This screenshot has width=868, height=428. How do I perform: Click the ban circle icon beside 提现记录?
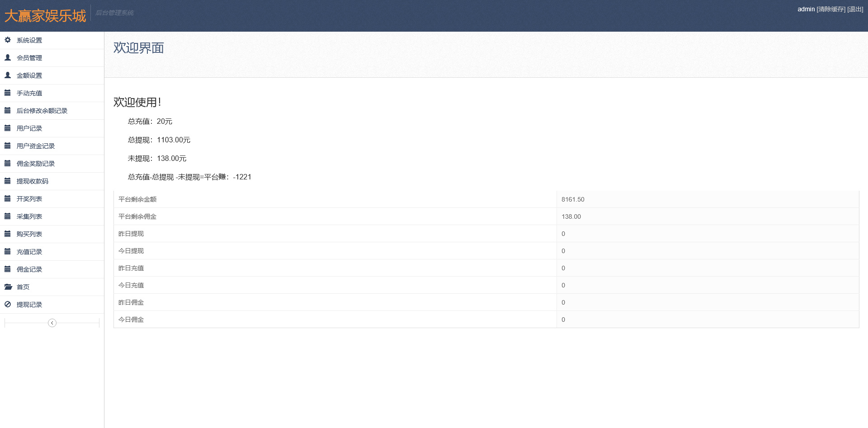pyautogui.click(x=8, y=305)
